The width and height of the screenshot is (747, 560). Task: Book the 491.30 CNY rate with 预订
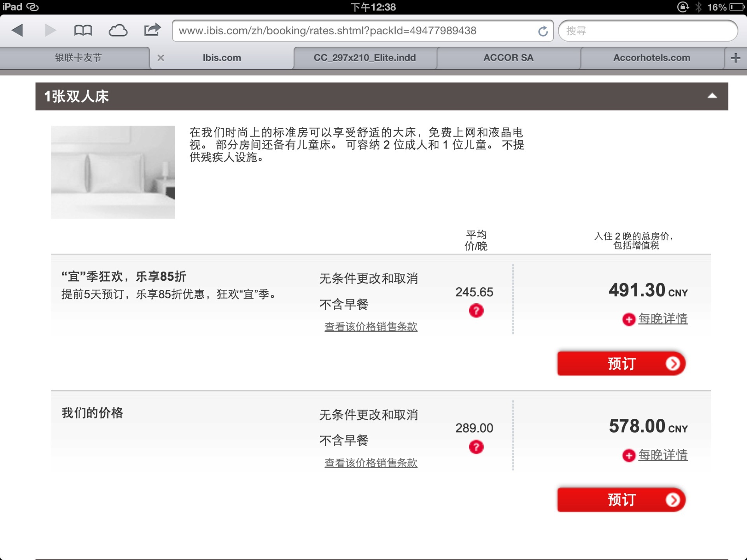621,364
